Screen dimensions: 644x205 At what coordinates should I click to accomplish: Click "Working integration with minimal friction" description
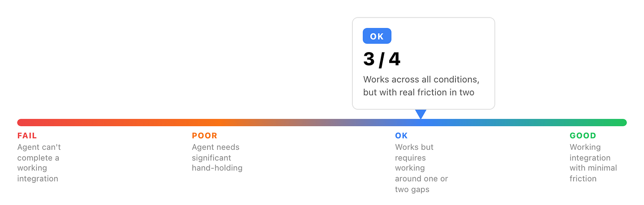coord(593,163)
